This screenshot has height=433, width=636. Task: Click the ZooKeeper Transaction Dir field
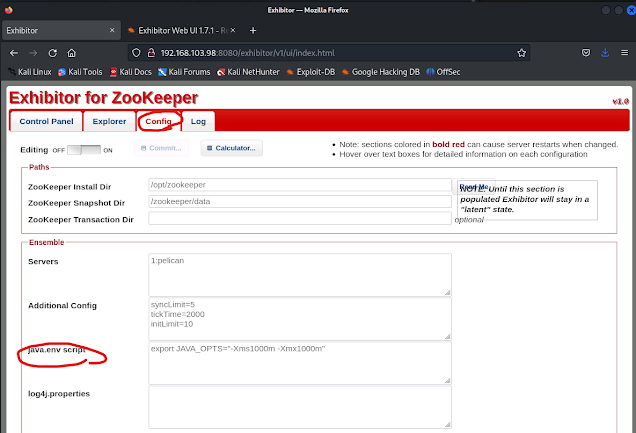click(300, 218)
